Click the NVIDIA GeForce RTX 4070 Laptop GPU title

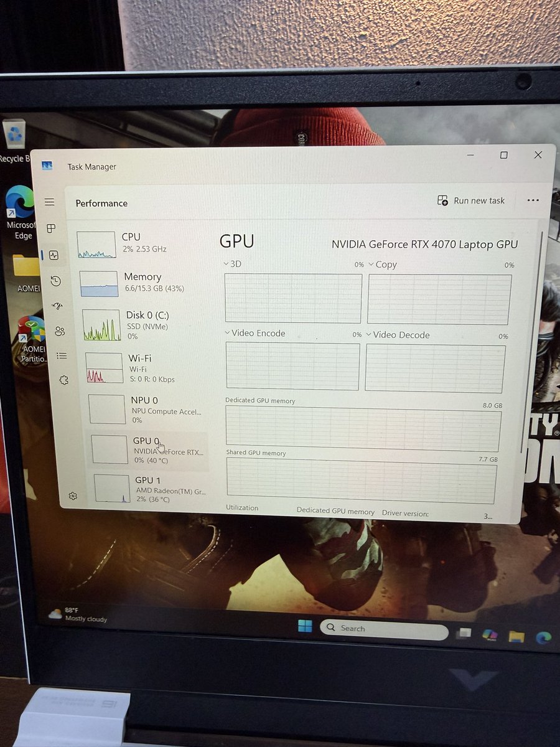[424, 244]
